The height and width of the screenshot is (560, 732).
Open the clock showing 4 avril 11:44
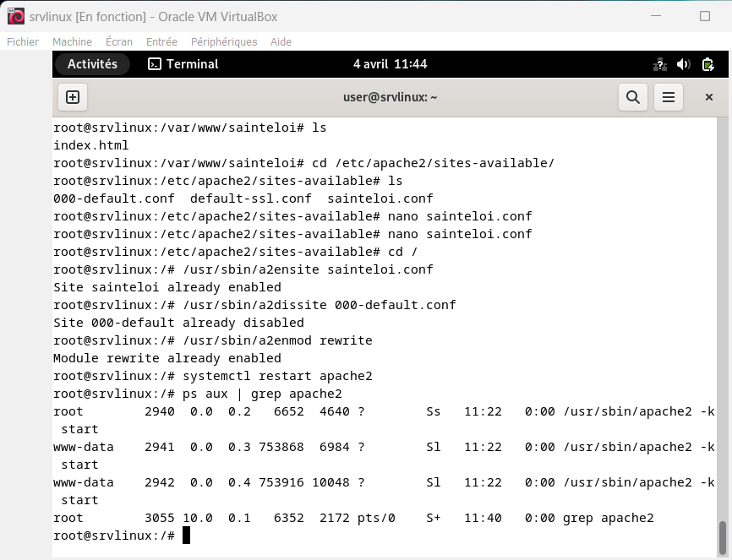click(390, 64)
